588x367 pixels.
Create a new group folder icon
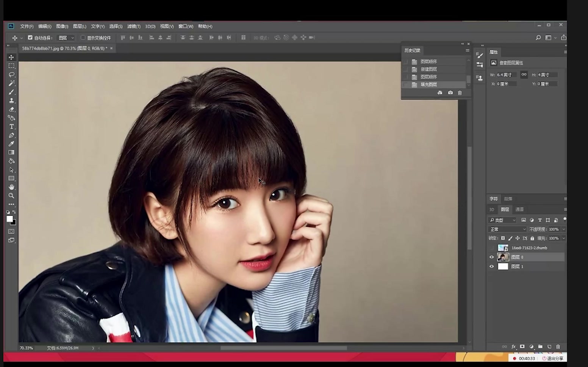pyautogui.click(x=540, y=347)
